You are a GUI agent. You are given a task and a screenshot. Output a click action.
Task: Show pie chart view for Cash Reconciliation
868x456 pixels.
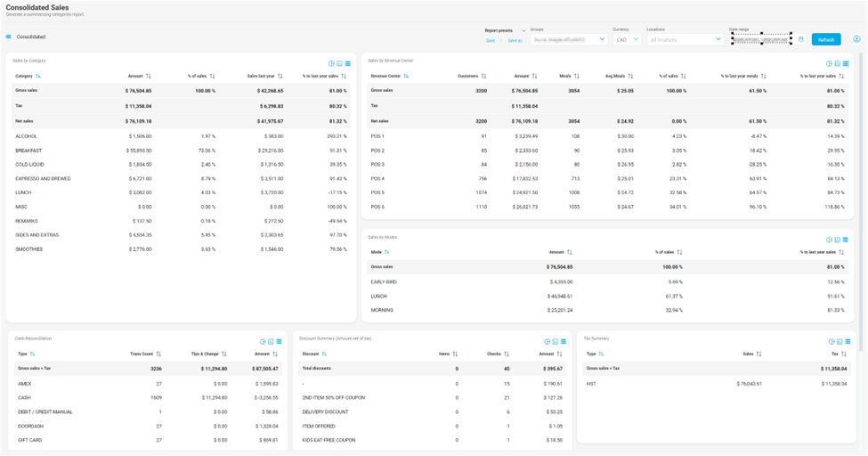point(263,341)
